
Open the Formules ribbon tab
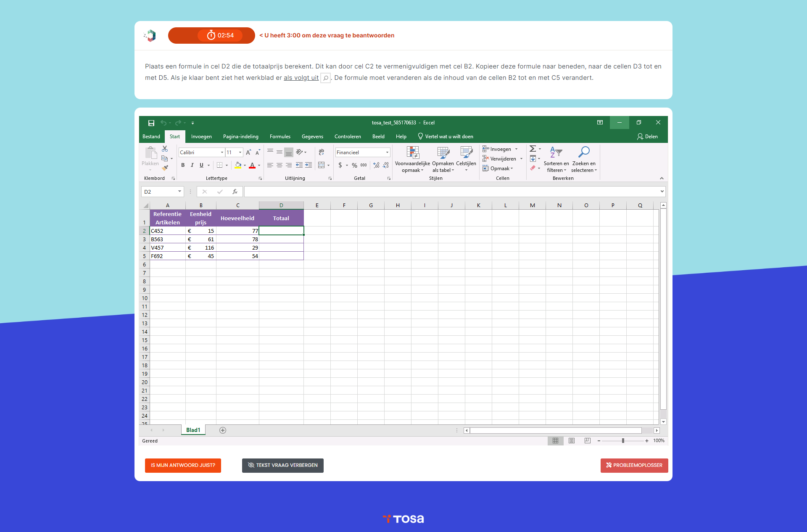[280, 137]
